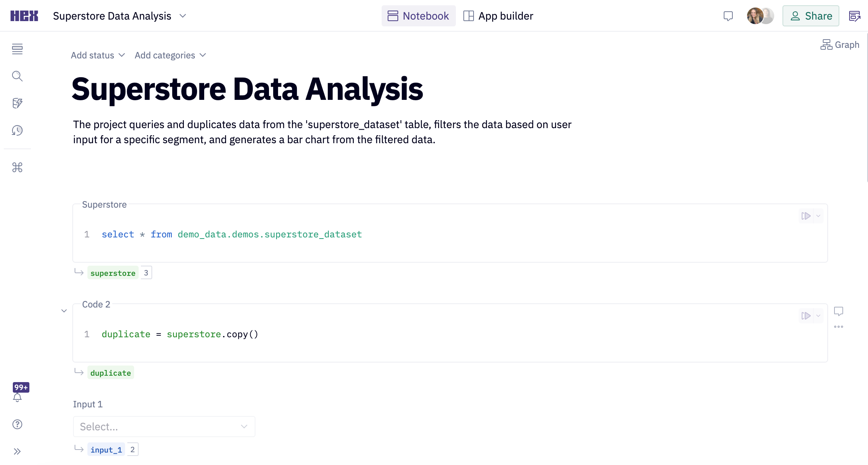The width and height of the screenshot is (868, 465).
Task: Open comments via the speech bubble icon
Action: pyautogui.click(x=728, y=16)
